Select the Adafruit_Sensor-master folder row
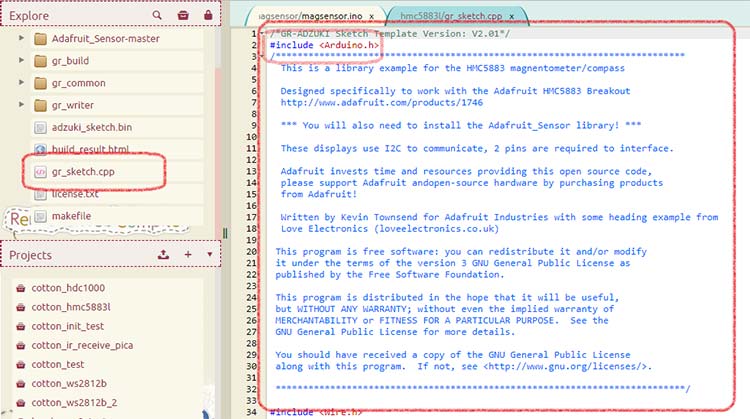This screenshot has width=750, height=419. click(118, 38)
